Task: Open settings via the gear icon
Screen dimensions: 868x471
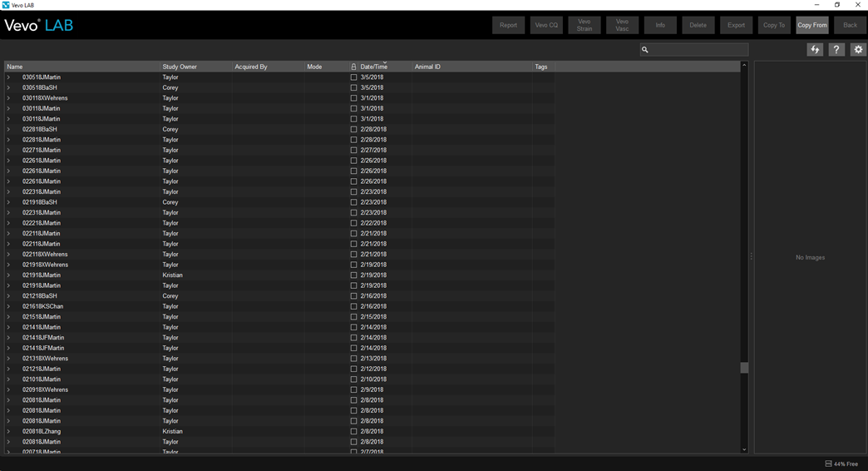Action: point(858,49)
